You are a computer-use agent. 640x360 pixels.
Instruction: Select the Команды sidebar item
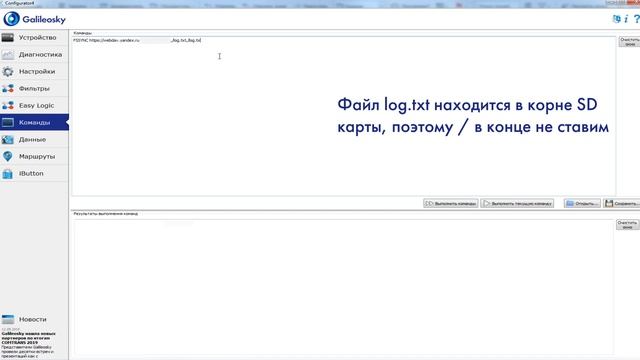pos(34,122)
